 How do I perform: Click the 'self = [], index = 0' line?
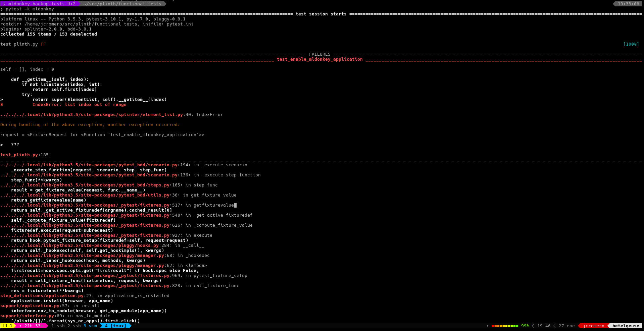tap(27, 69)
